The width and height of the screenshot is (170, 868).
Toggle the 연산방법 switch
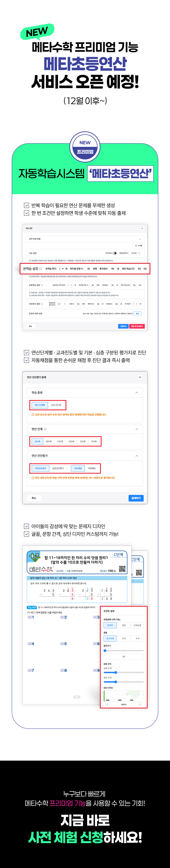[x=114, y=253]
